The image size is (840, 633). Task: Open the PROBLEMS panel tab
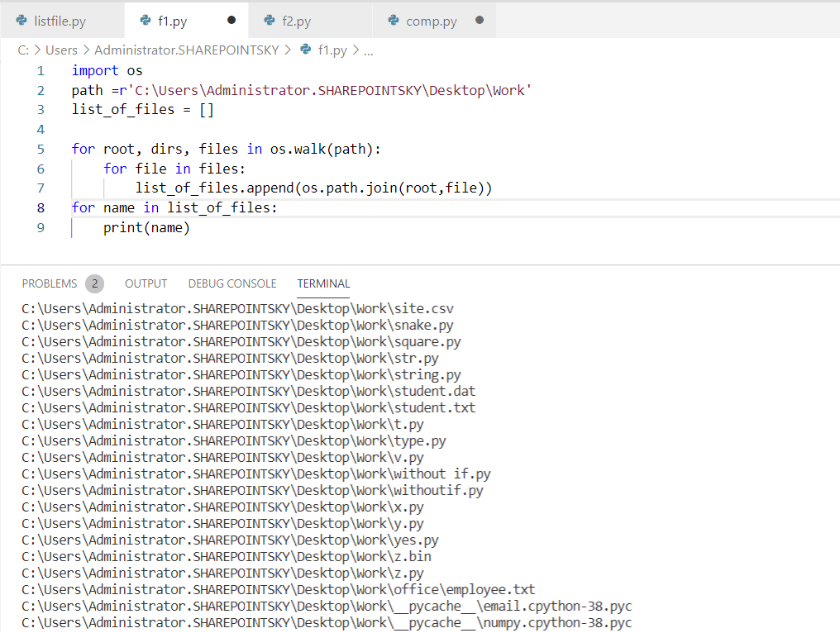50,283
